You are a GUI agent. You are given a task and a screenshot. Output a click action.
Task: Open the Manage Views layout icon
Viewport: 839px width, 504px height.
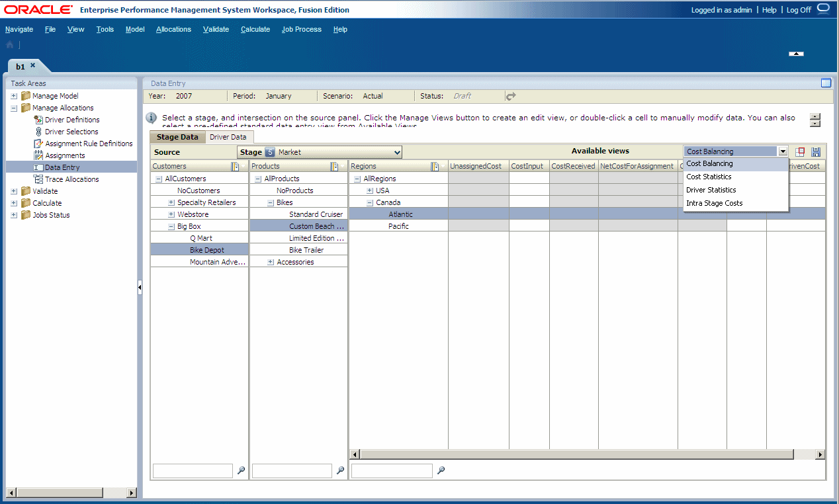(x=800, y=151)
